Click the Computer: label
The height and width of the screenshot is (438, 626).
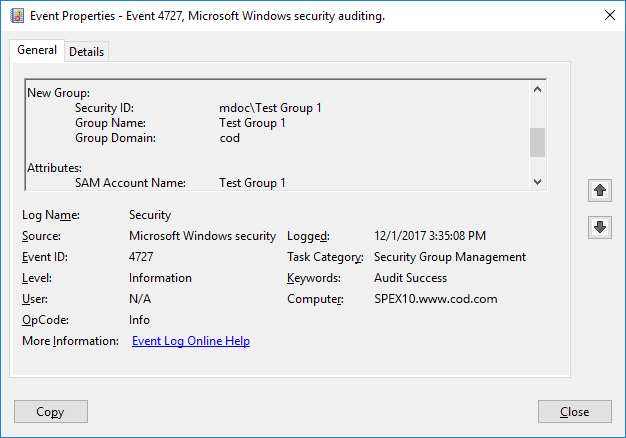coord(315,299)
